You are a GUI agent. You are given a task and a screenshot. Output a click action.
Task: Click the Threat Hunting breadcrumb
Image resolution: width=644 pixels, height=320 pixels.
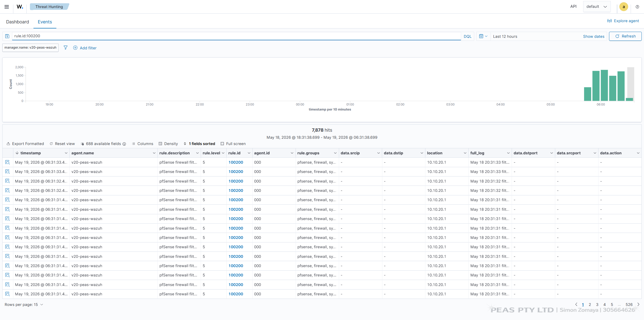(x=49, y=7)
